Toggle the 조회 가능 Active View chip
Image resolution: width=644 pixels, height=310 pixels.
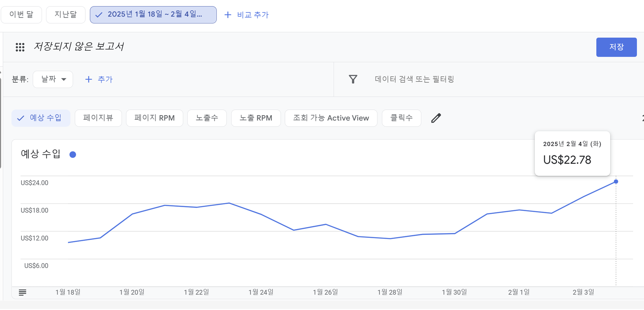(331, 118)
